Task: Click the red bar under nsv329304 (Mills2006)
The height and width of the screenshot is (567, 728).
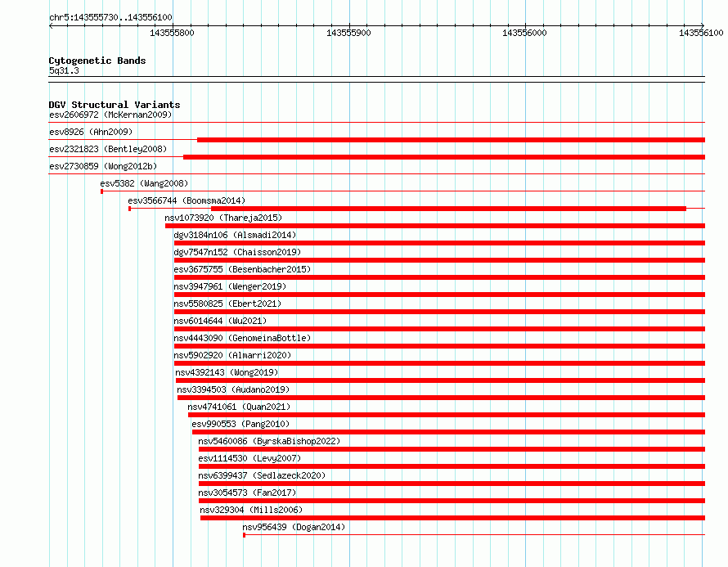Action: tap(452, 518)
